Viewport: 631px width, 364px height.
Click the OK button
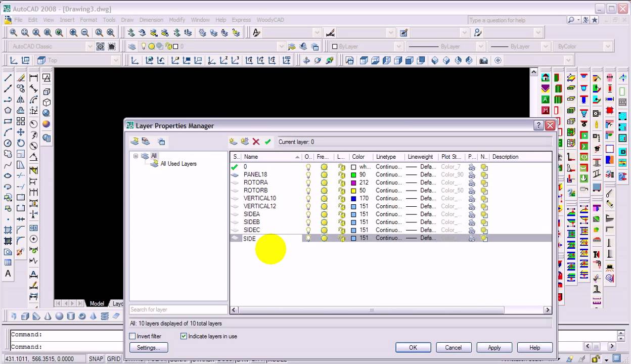click(413, 347)
